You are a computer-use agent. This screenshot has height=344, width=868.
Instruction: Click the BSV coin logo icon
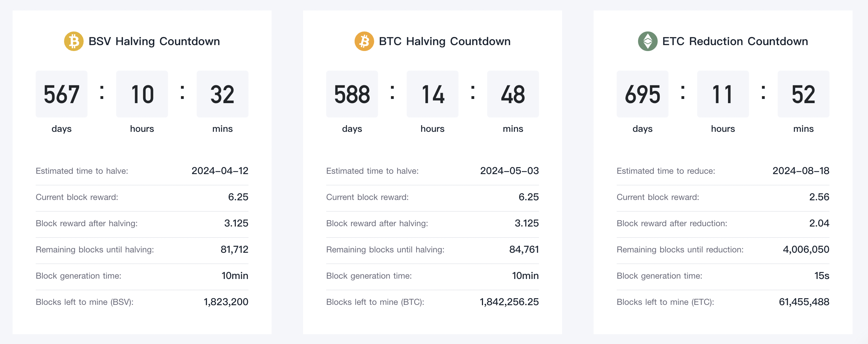click(73, 41)
